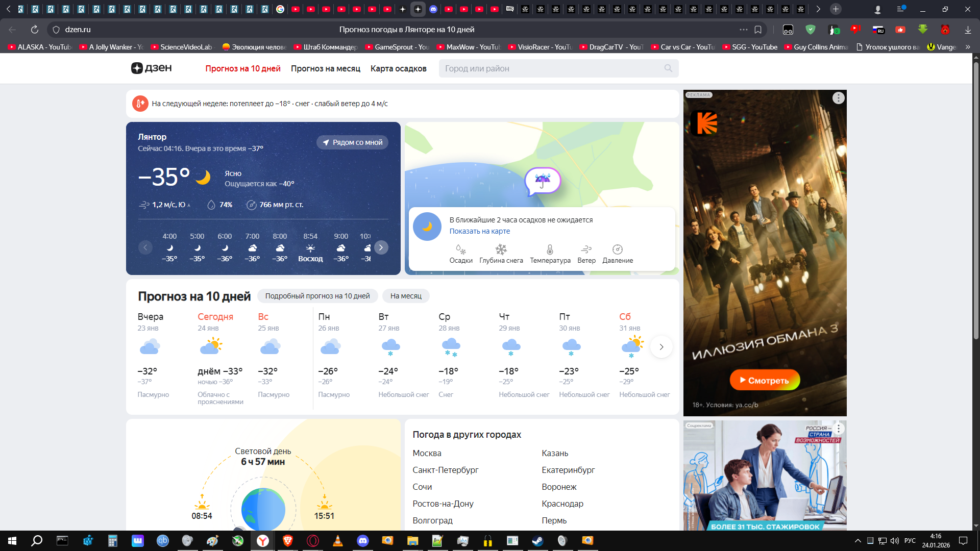Select the Глубина снега snowflake icon
Screen dimensions: 980x551
501,249
